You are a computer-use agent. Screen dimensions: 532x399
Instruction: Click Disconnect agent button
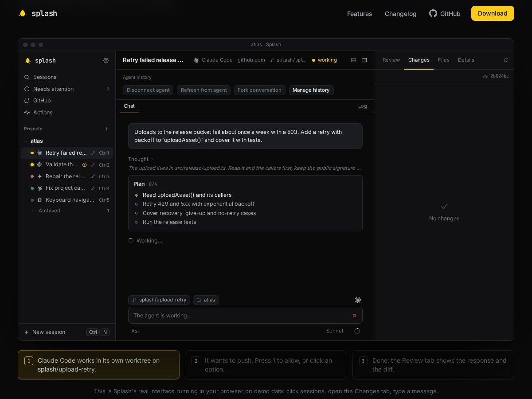(148, 90)
